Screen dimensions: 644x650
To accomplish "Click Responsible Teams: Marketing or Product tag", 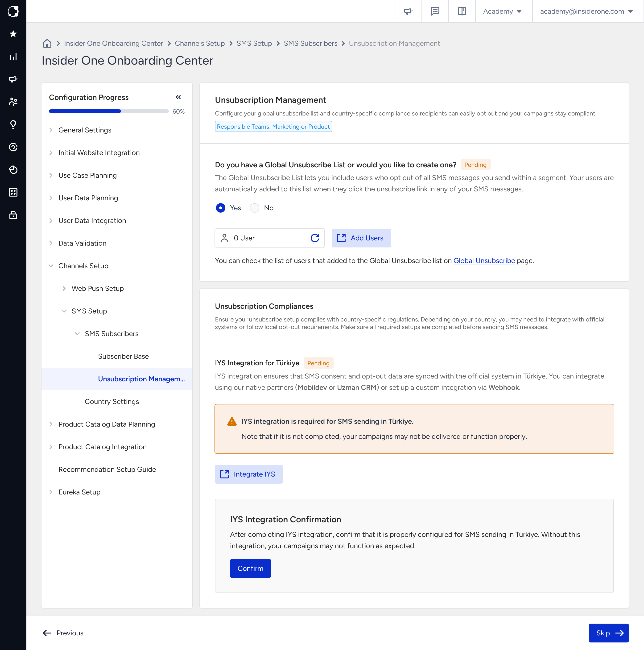I will click(x=273, y=127).
